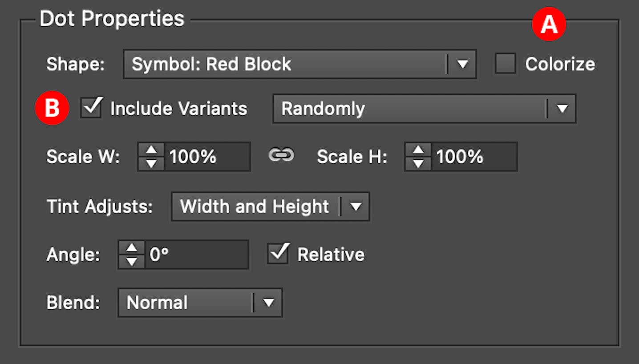Click the Scale W down arrow
The width and height of the screenshot is (639, 364).
click(x=151, y=163)
